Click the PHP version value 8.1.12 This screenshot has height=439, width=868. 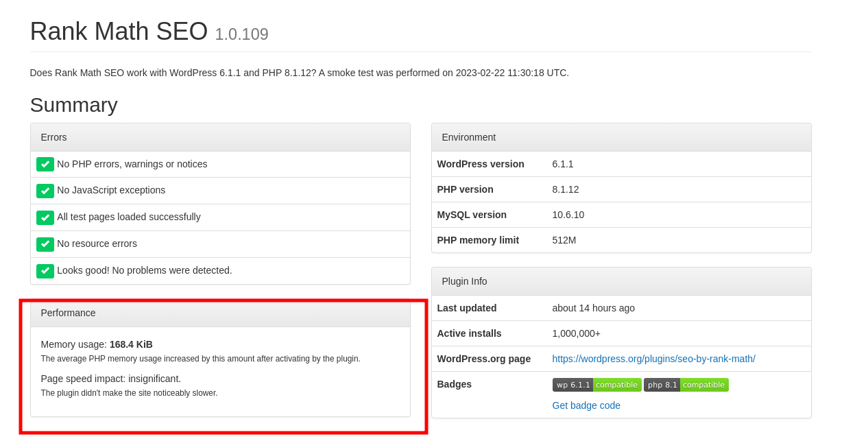(x=566, y=189)
